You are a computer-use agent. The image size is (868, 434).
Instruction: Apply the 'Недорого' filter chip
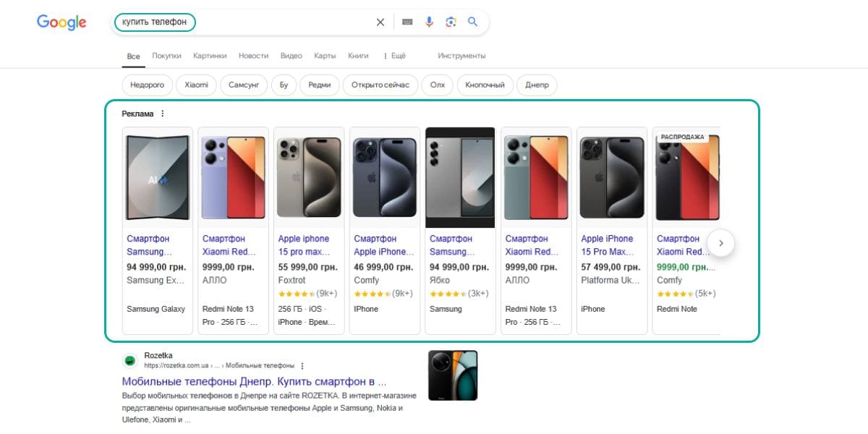tap(148, 85)
